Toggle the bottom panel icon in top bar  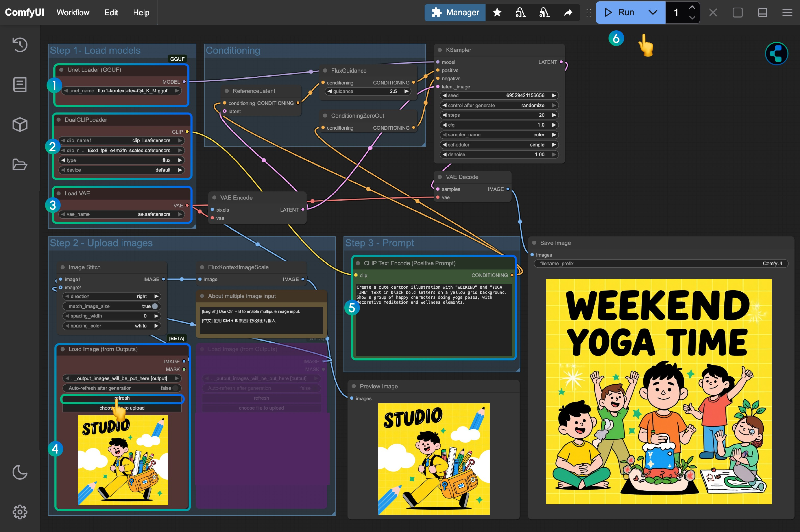(x=762, y=13)
